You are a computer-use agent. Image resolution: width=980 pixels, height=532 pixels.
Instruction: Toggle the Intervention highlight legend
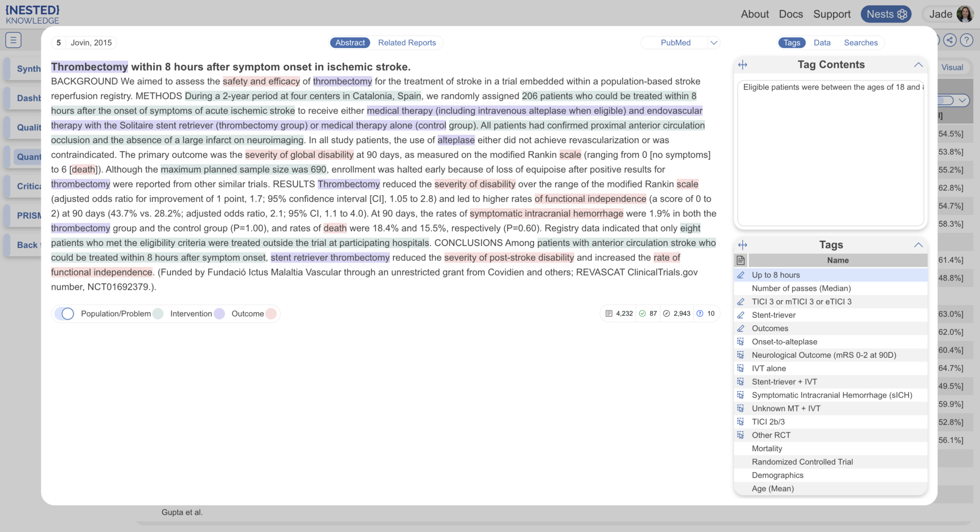click(158, 313)
